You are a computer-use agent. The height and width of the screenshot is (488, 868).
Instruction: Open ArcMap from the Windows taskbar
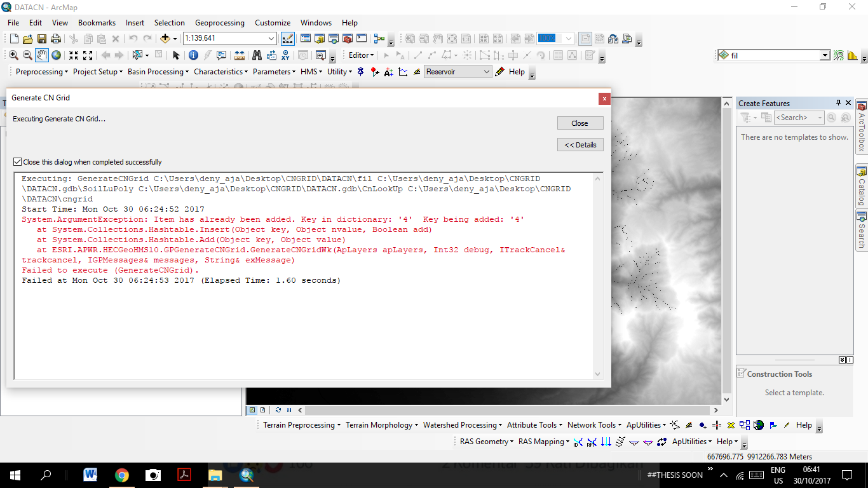coord(247,475)
